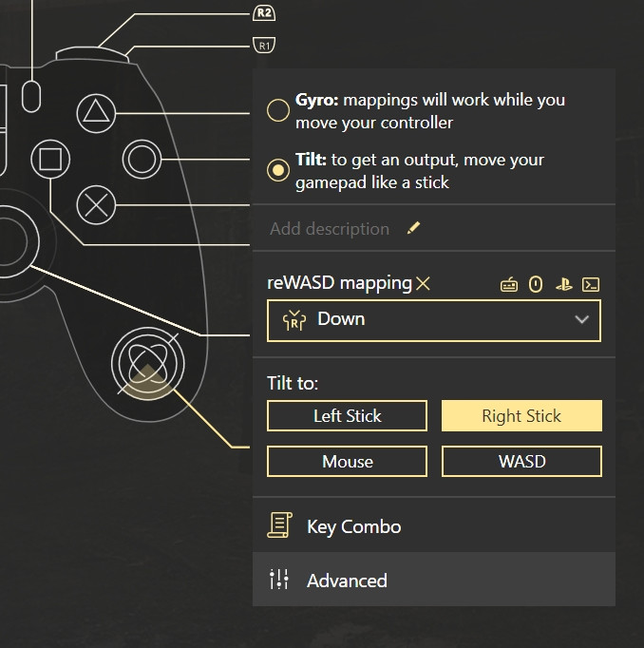The image size is (644, 648).
Task: Set tilt to WASD
Action: pos(521,461)
